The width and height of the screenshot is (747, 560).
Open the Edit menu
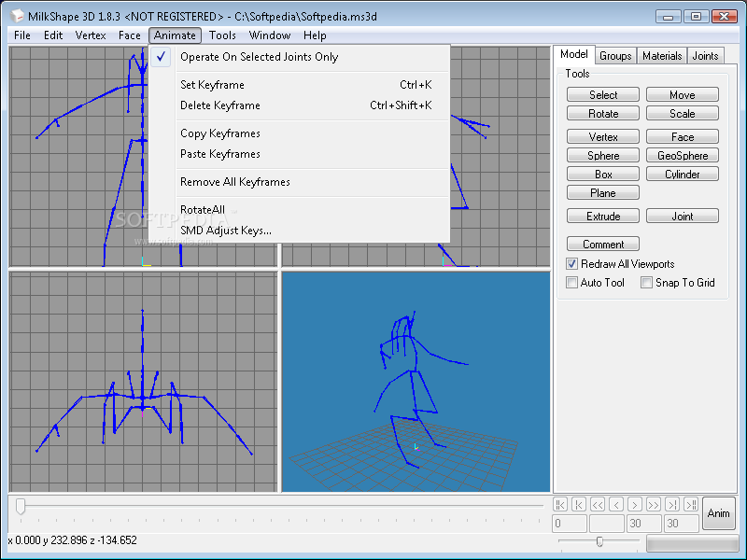point(53,35)
